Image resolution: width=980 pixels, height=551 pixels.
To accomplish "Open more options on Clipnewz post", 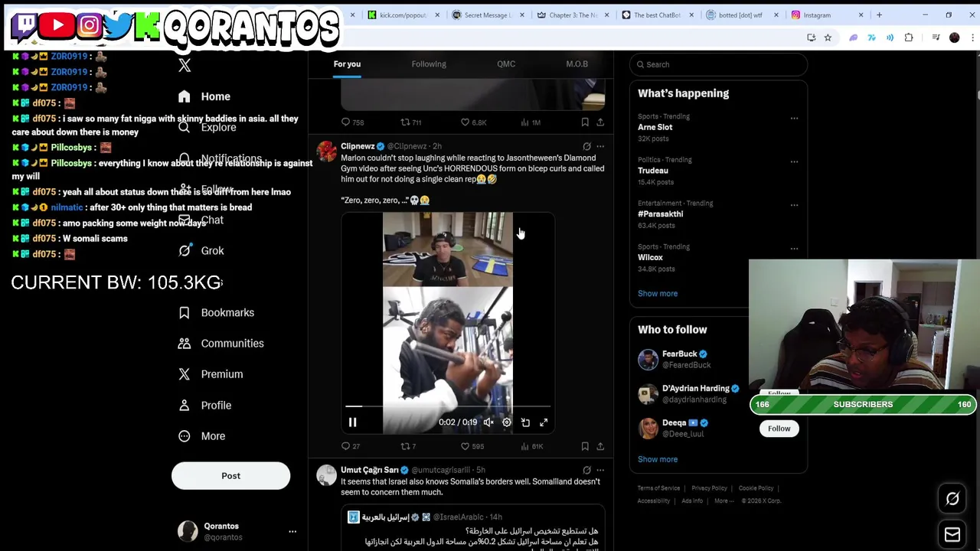I will coord(600,146).
